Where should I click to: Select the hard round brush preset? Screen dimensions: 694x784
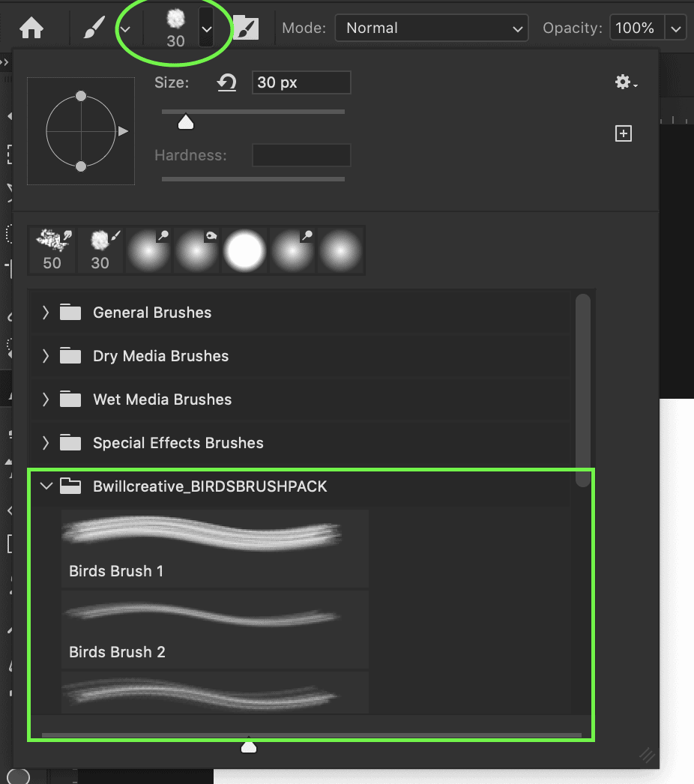point(244,250)
